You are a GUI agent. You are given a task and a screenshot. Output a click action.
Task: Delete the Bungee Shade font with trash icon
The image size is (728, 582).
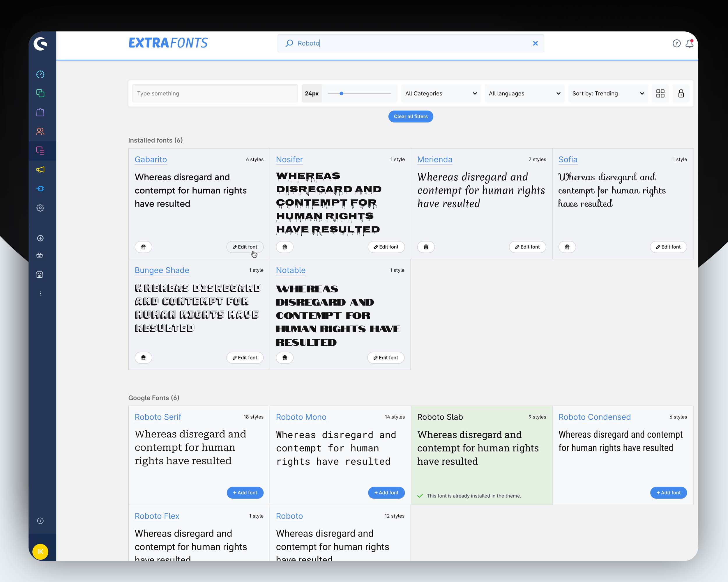click(143, 358)
